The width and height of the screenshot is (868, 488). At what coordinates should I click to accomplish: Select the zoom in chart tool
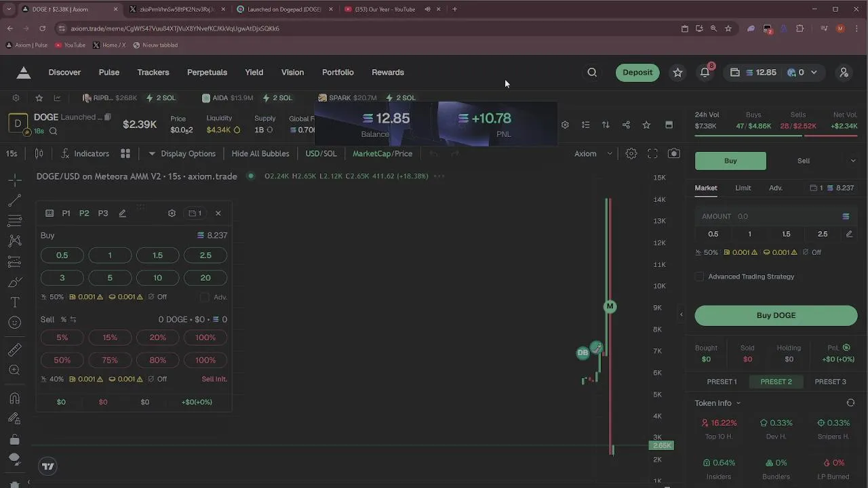(x=15, y=370)
